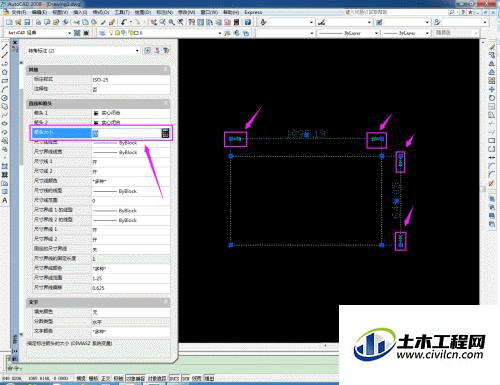Open the ByLayer linetype dropdown
Image resolution: width=500 pixels, height=385 pixels.
(x=349, y=33)
